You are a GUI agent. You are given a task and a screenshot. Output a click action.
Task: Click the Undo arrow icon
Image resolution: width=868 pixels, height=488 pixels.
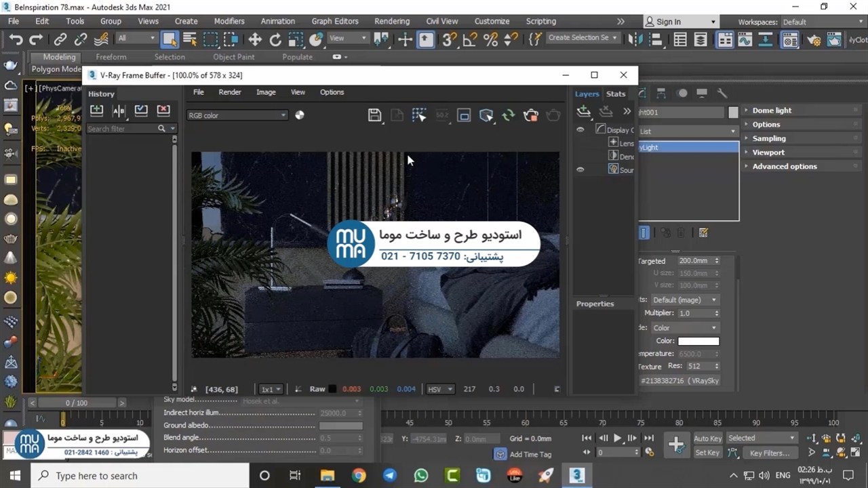pos(16,39)
